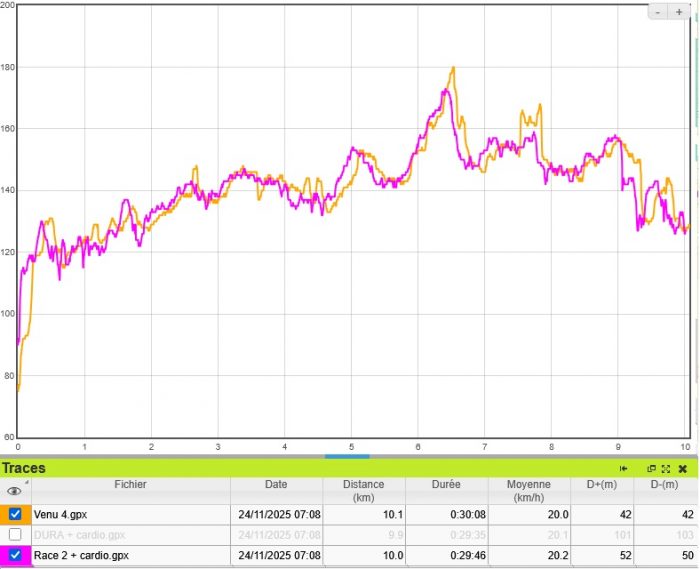
Task: Click the Durée column header
Action: pyautogui.click(x=446, y=485)
